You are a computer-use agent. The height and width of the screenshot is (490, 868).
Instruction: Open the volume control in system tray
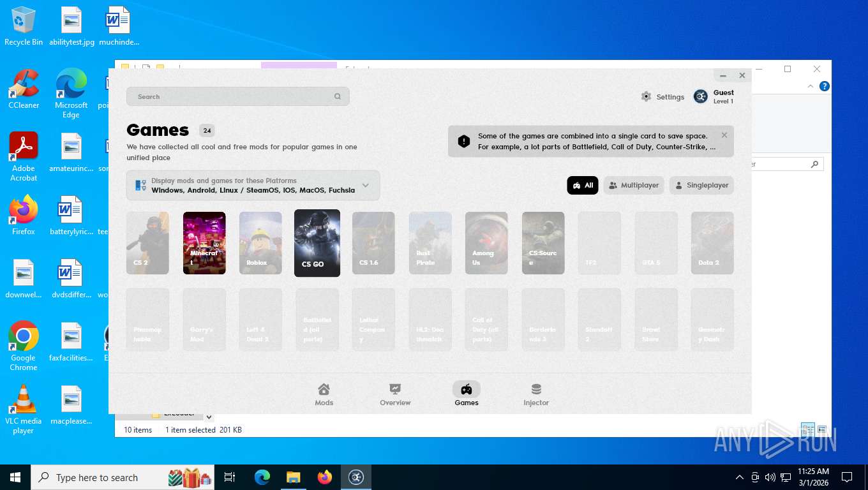(x=770, y=477)
